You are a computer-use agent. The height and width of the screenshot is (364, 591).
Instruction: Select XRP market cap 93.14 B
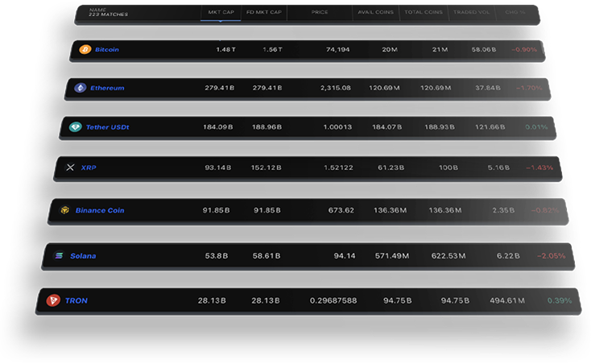coord(218,168)
